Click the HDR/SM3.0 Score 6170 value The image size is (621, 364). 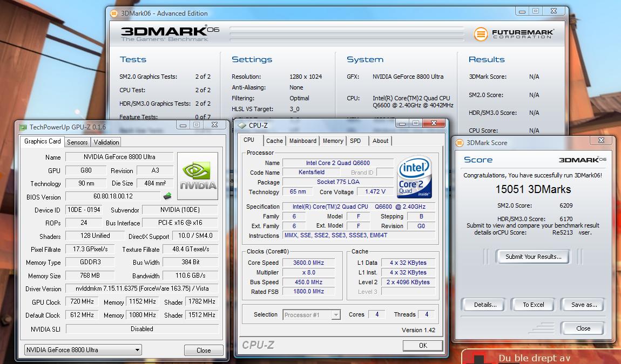[566, 219]
